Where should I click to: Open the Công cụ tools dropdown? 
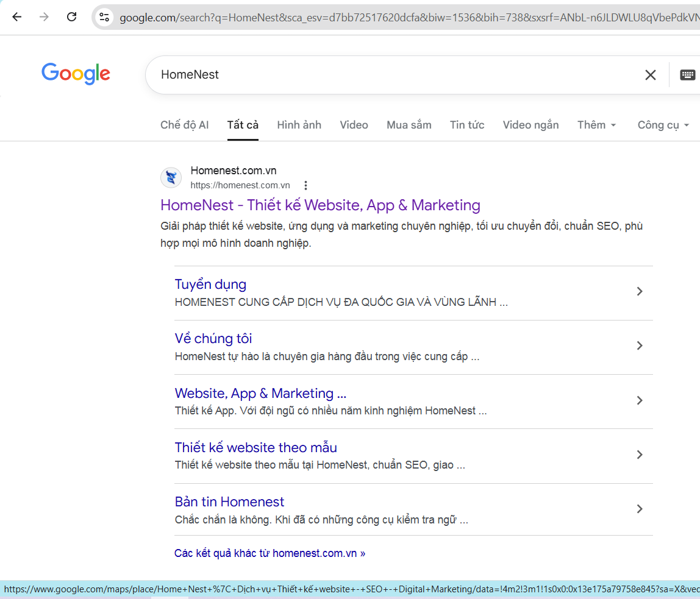point(663,125)
